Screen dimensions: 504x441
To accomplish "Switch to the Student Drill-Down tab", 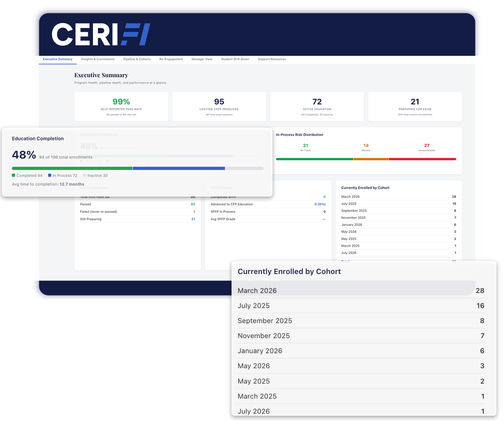I will (x=235, y=59).
